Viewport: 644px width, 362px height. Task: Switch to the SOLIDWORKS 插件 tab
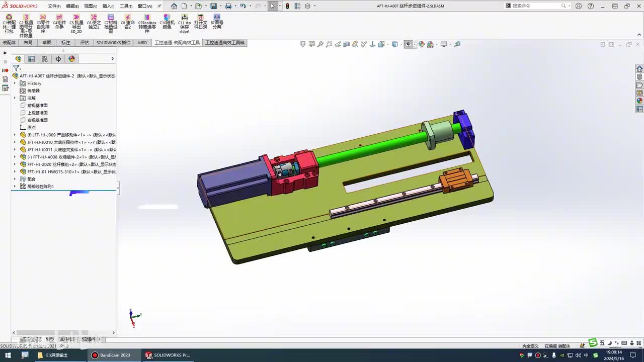coord(113,43)
